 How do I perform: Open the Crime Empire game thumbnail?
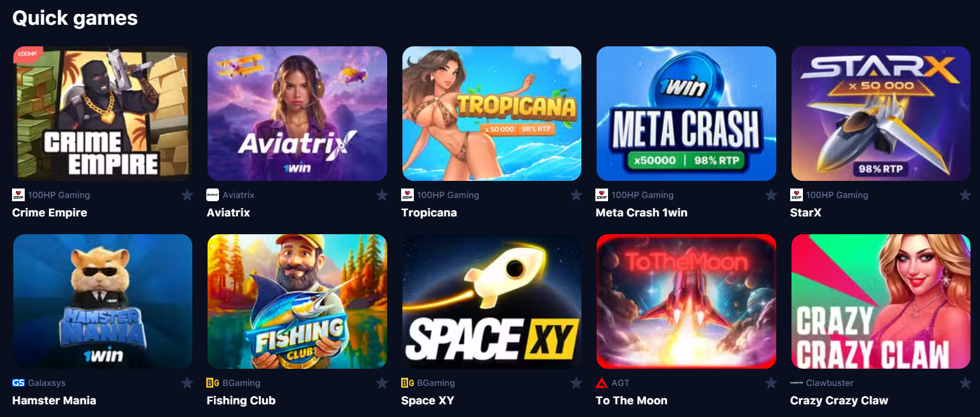tap(103, 114)
